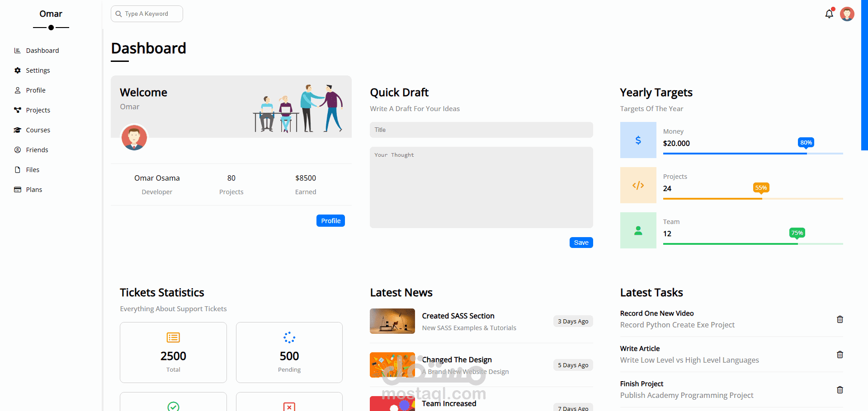
Task: Save the quick draft
Action: tap(581, 243)
